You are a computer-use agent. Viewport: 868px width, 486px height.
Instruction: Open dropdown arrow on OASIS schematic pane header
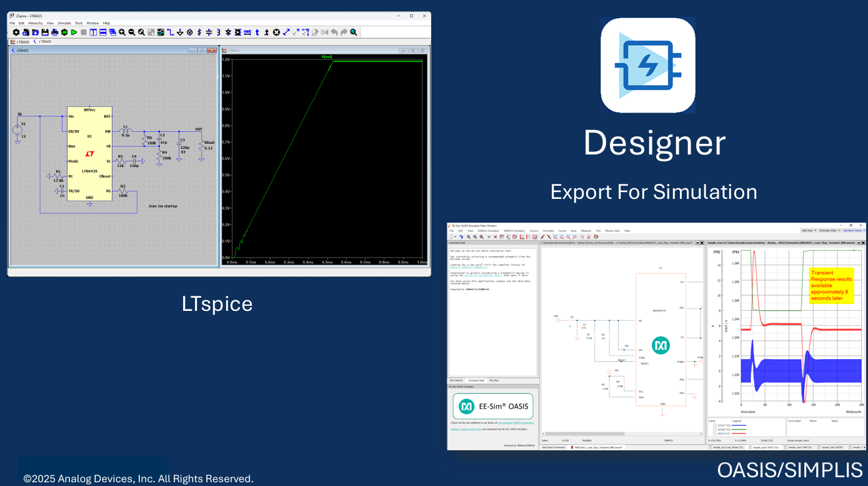coord(698,243)
